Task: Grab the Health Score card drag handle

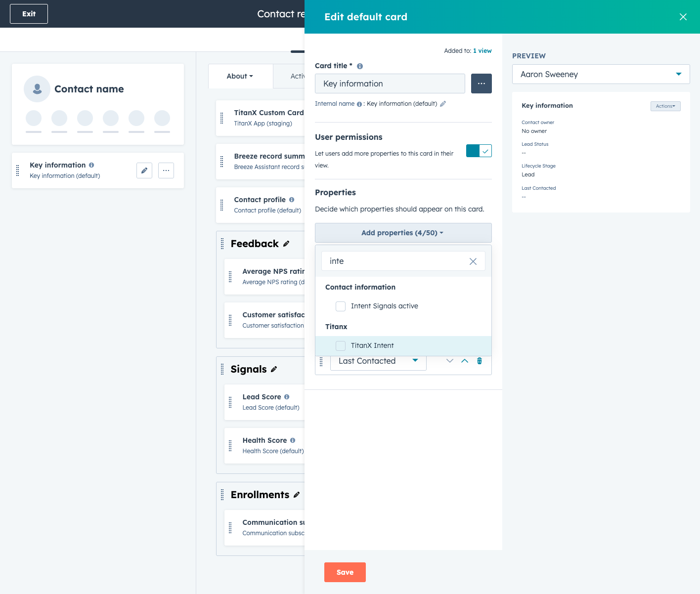Action: point(230,446)
